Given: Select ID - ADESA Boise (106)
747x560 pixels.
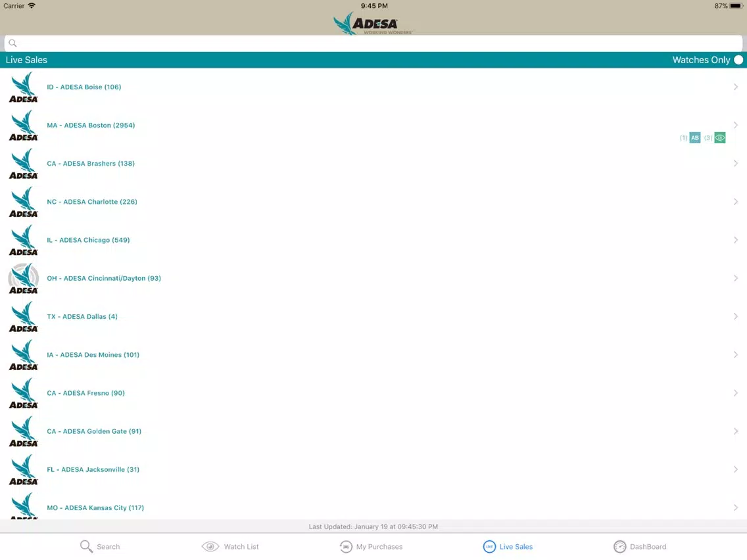Looking at the screenshot, I should tap(84, 87).
